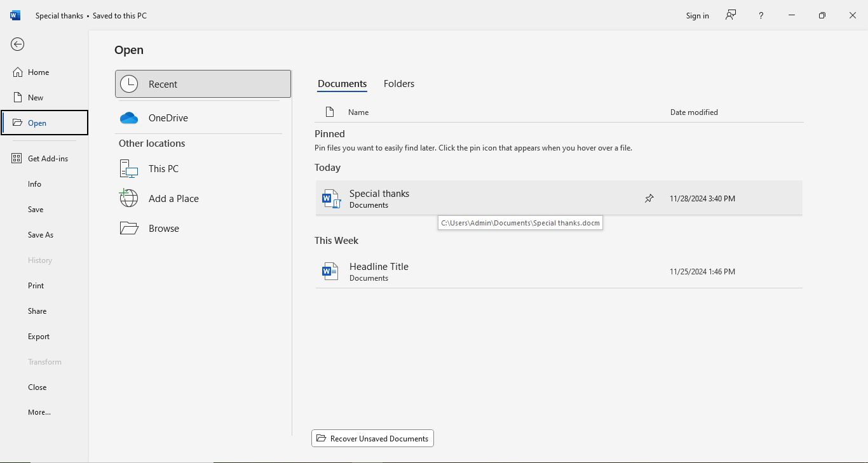Screen dimensions: 868x463
Task: Close the current document via Close
Action: coord(37,387)
